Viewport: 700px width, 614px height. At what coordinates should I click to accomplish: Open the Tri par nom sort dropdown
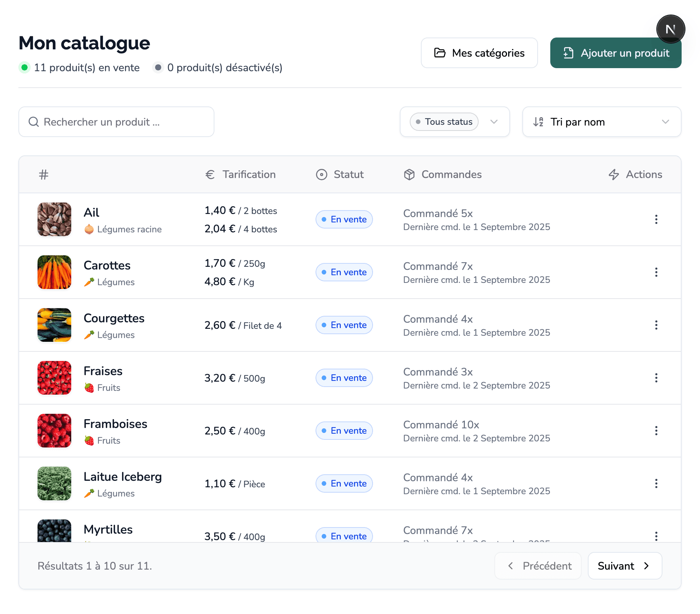[665, 122]
